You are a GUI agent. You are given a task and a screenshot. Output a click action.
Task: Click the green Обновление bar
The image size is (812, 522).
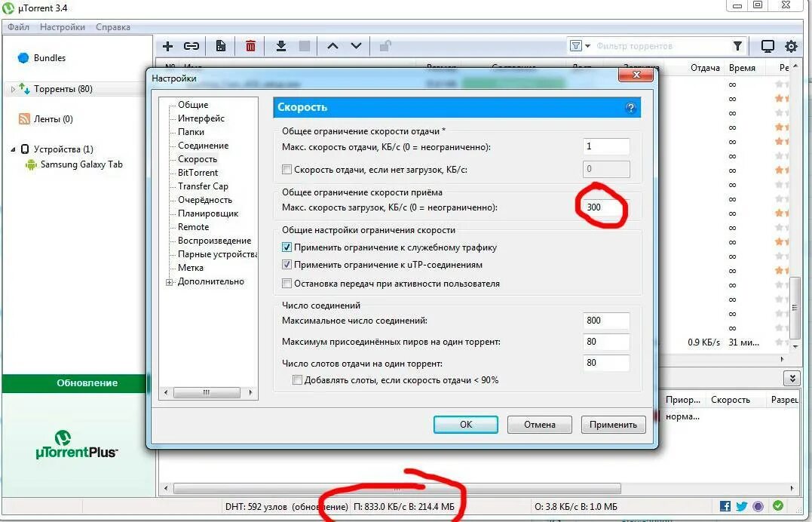[x=75, y=383]
